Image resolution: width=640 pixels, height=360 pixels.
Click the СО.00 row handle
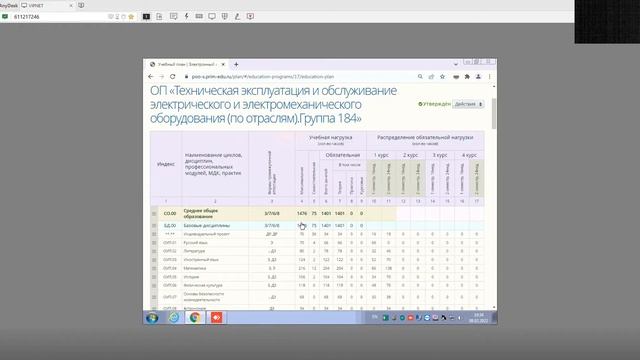pyautogui.click(x=154, y=213)
